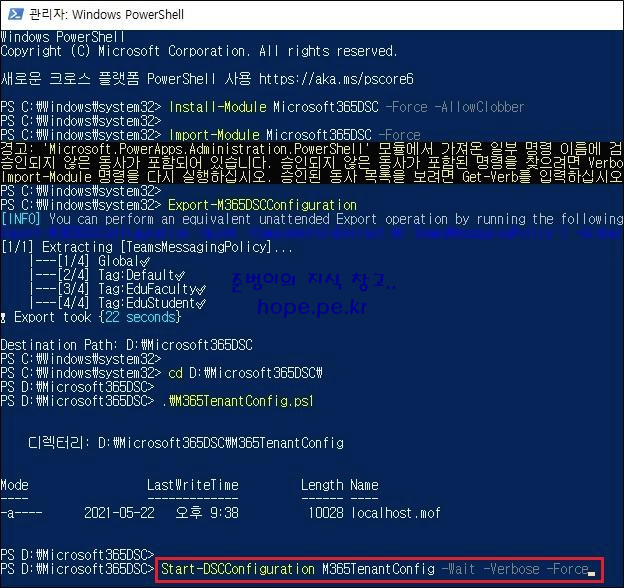Click the window title '관리자: Windows PowerShell'

pos(107,15)
